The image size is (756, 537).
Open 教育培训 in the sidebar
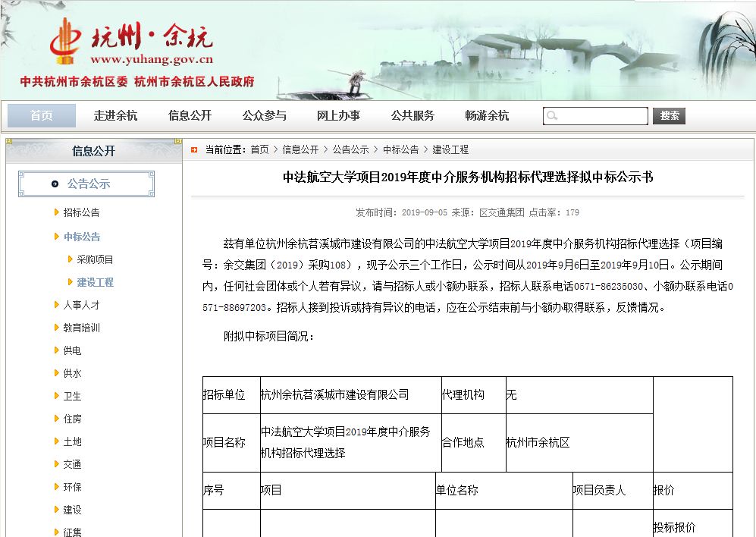click(x=81, y=328)
